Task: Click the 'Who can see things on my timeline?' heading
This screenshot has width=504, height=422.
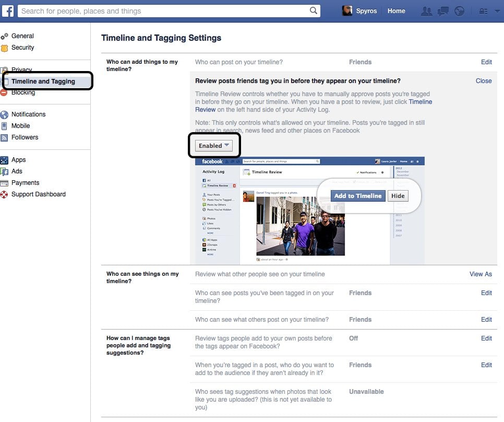Action: tap(142, 277)
